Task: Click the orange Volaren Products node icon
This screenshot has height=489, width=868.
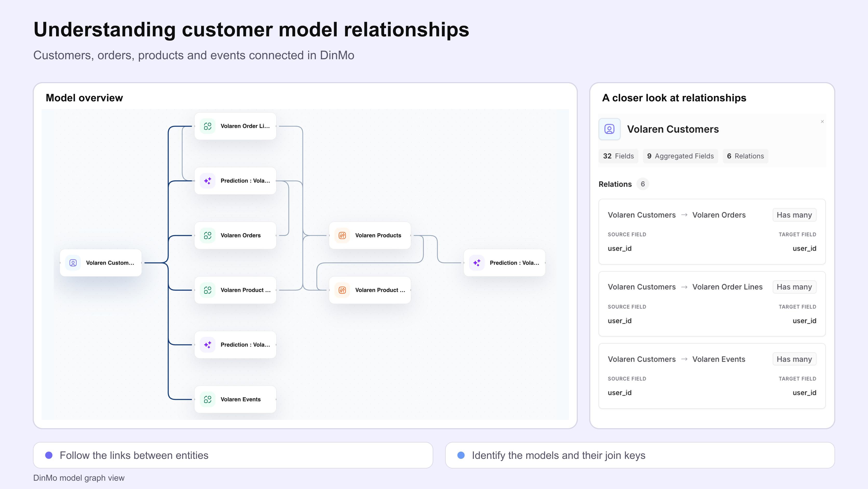Action: [342, 235]
